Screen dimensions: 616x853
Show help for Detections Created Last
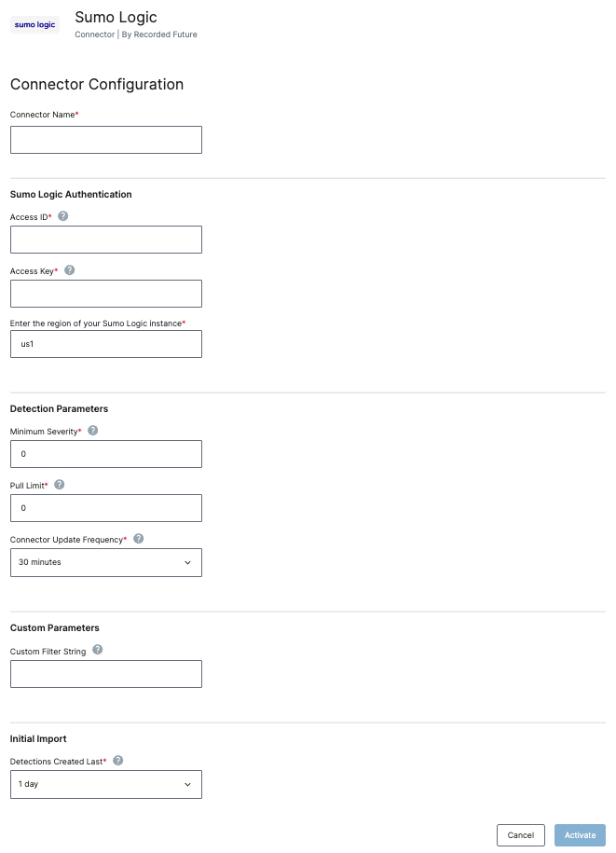(118, 761)
